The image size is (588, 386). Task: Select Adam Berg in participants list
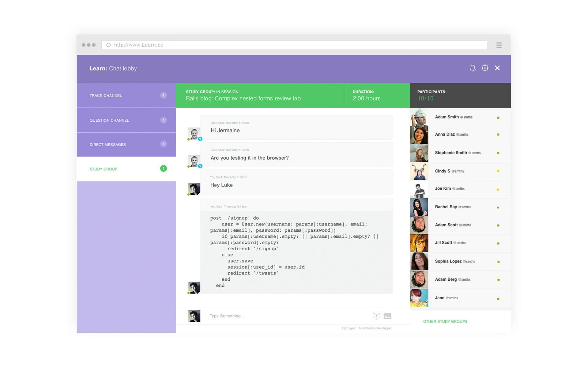tap(460, 280)
